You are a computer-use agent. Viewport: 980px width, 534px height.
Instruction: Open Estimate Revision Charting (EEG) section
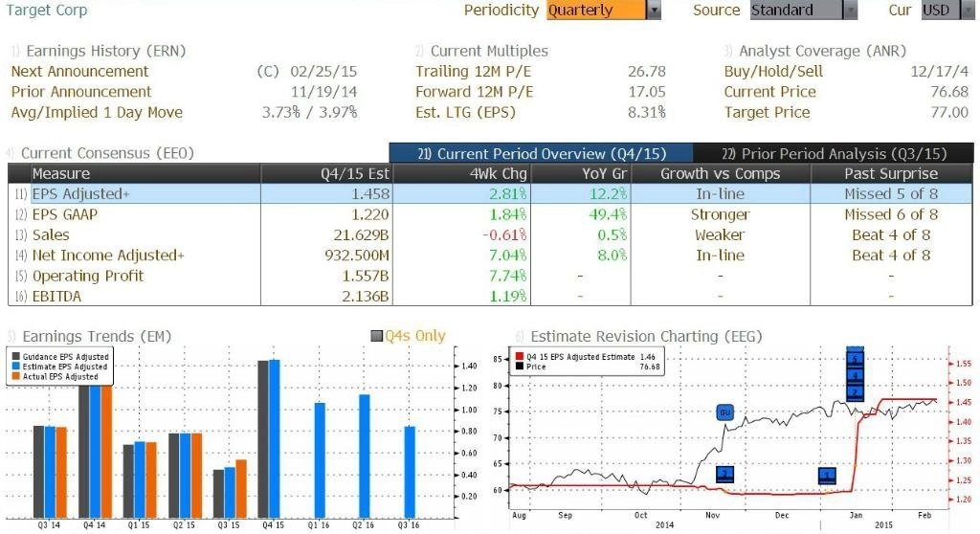pyautogui.click(x=646, y=337)
